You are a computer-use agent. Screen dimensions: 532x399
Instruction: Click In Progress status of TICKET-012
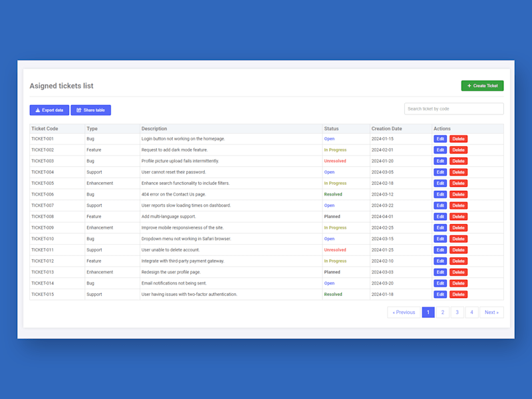[x=335, y=261]
